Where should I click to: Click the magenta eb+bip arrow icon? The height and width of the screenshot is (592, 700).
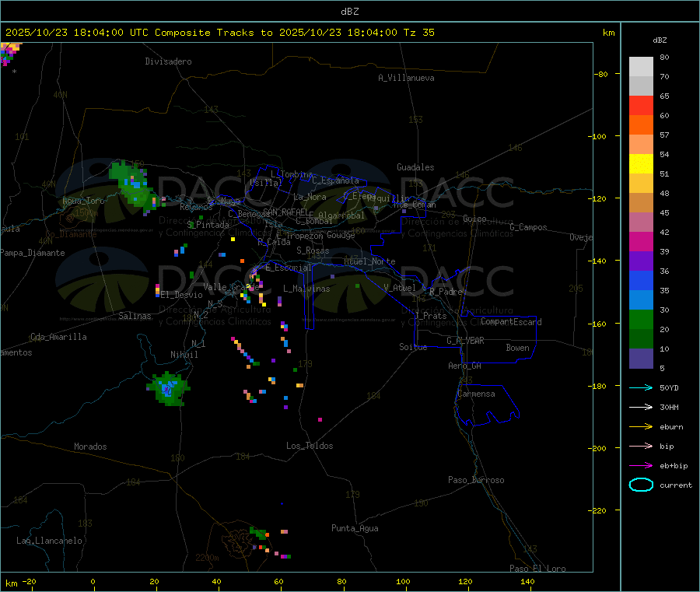641,465
